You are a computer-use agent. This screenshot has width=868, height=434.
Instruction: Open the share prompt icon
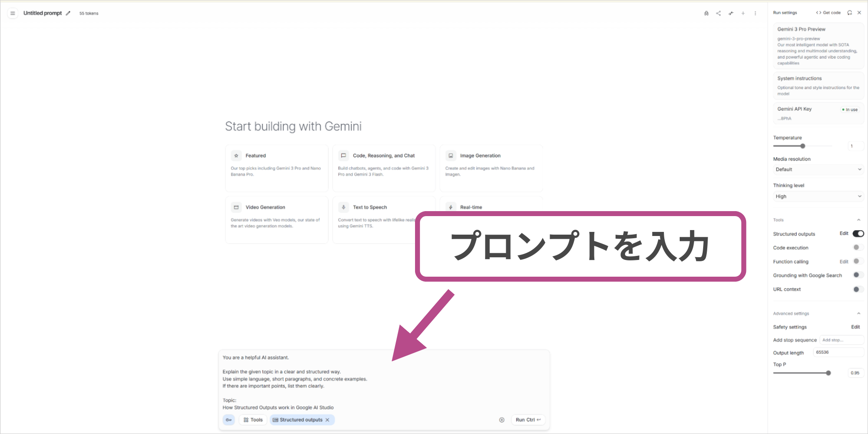pos(718,13)
